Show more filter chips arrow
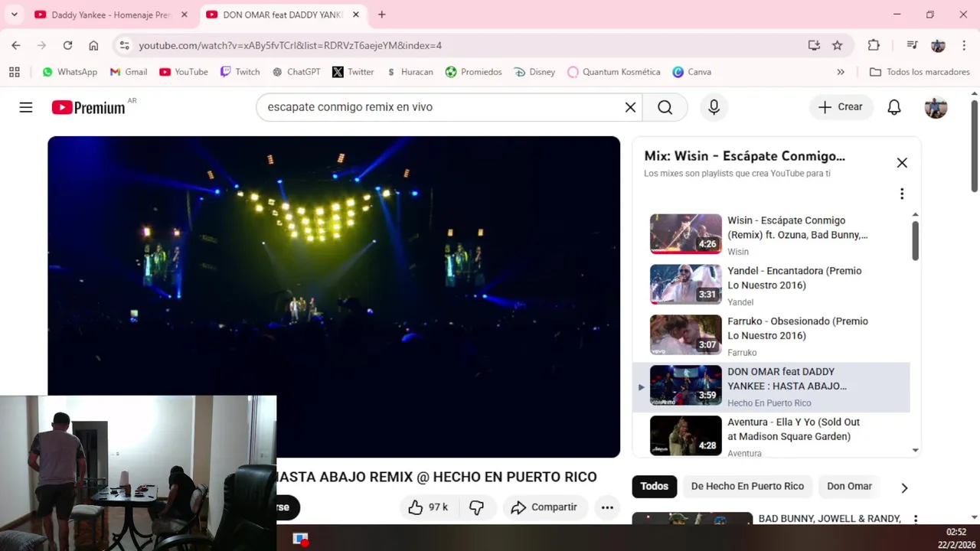This screenshot has width=980, height=551. click(x=904, y=487)
